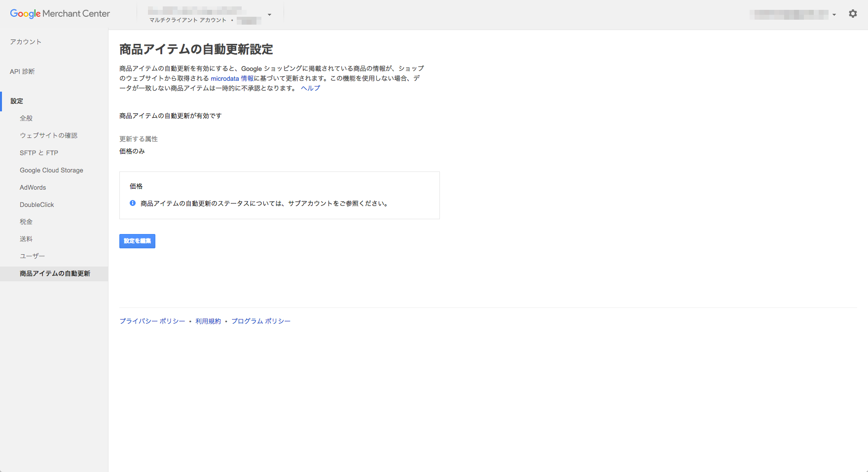This screenshot has height=472, width=868.
Task: Open DoubleClick settings item
Action: pos(37,204)
